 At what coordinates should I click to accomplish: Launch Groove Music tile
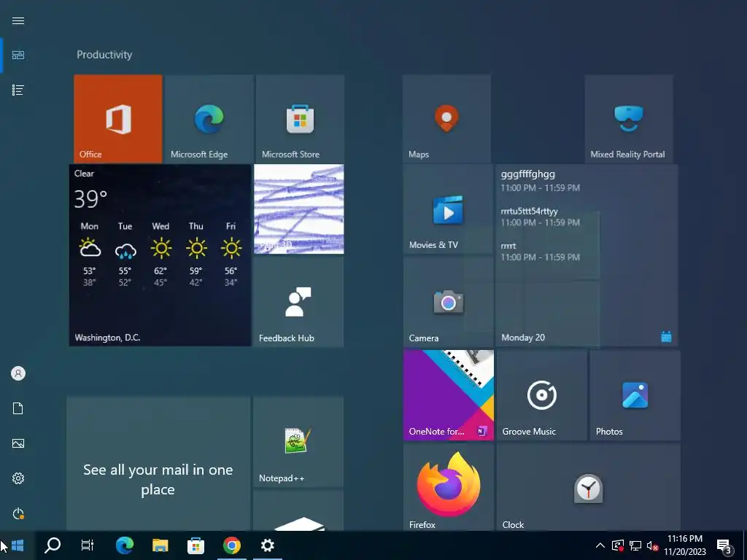542,395
